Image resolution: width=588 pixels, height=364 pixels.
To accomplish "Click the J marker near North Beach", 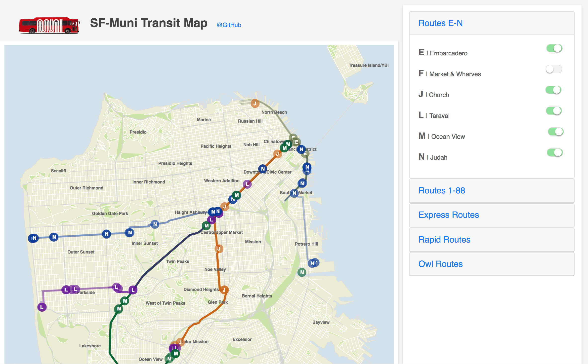I will [x=255, y=103].
